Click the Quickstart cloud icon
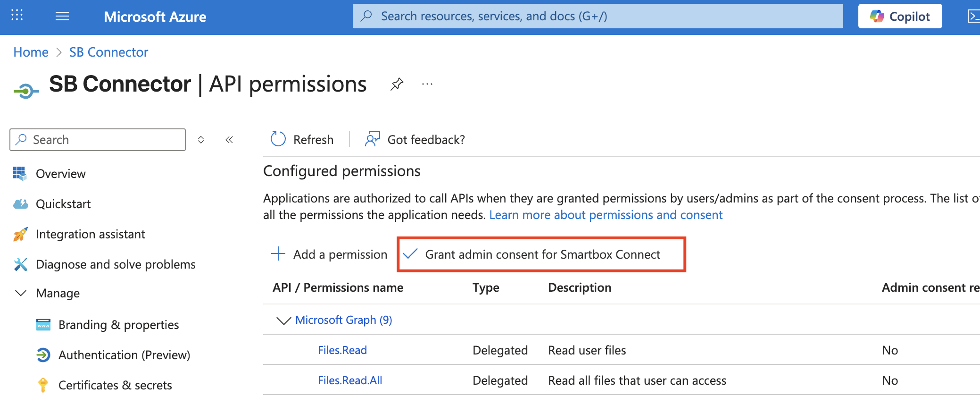 [x=20, y=204]
